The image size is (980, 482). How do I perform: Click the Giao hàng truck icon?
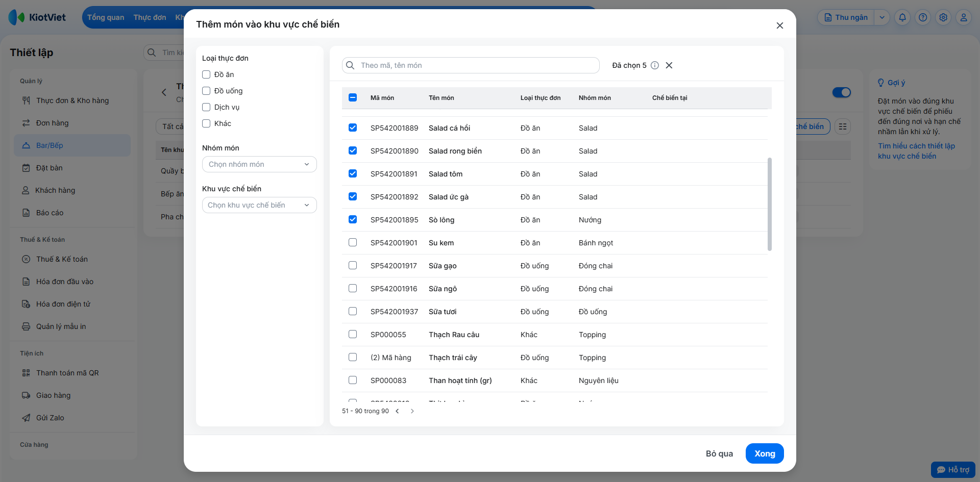[x=26, y=395]
